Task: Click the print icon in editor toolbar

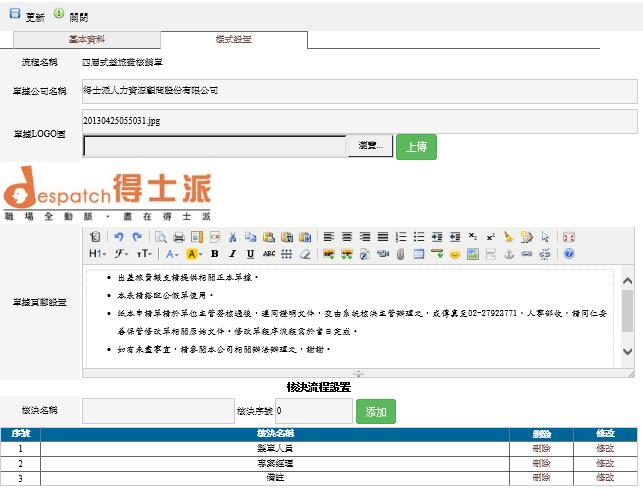Action: point(177,237)
